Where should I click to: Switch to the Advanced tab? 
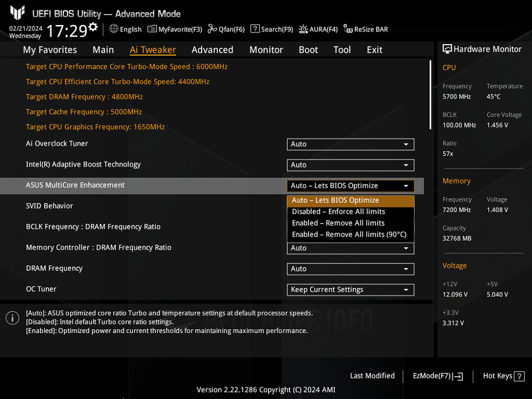[212, 49]
